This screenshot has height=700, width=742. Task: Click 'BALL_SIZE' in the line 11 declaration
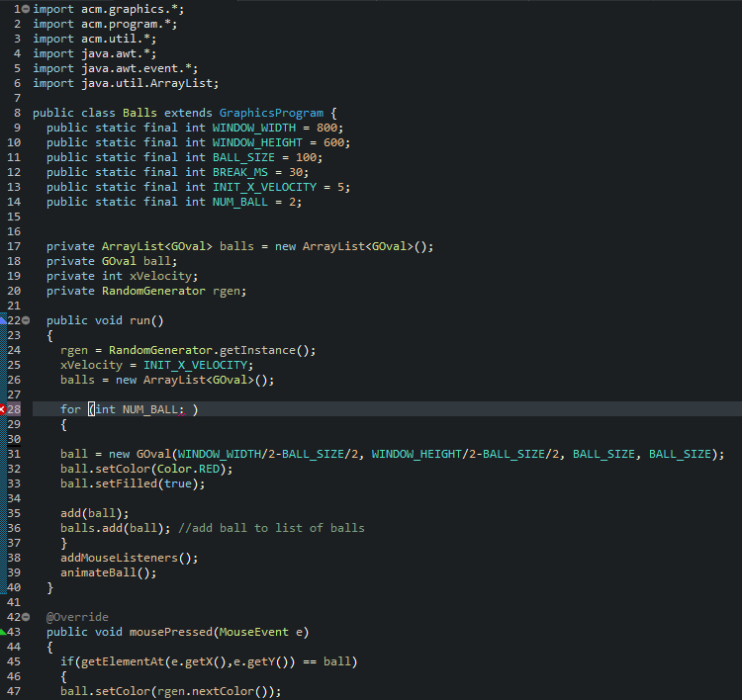tap(243, 157)
